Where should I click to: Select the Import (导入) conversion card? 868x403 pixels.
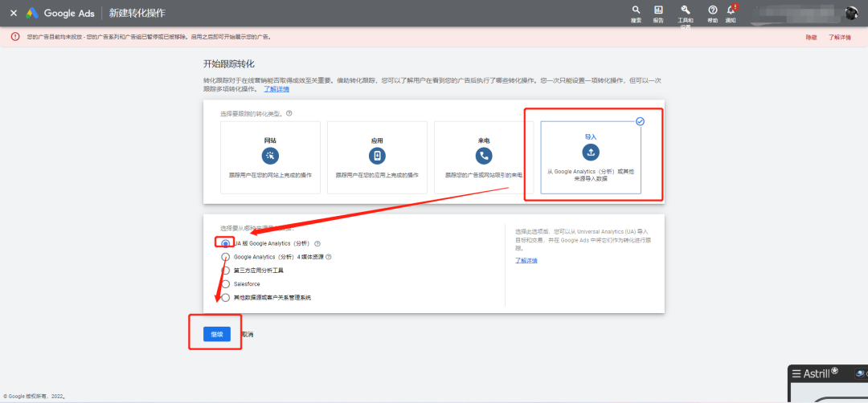point(591,157)
